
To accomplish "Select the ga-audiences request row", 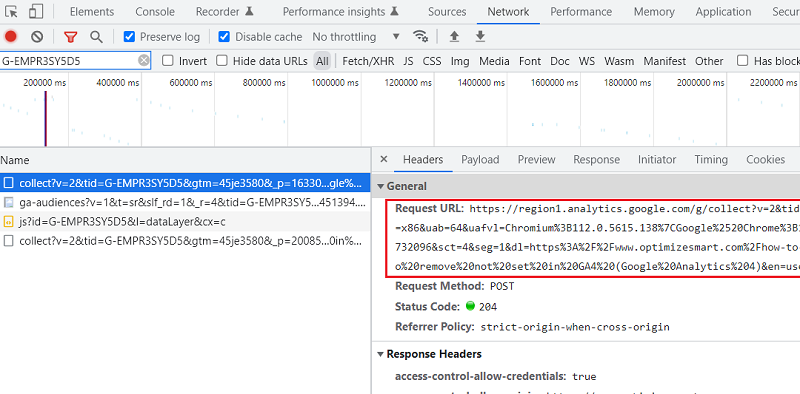I will 185,203.
